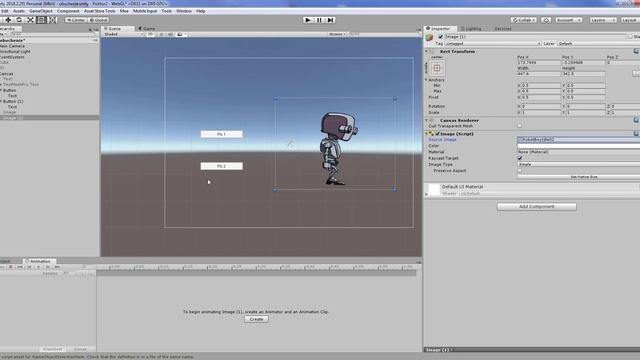This screenshot has height=360, width=640.
Task: Collapse the Canvas Renderer component
Action: pyautogui.click(x=427, y=120)
